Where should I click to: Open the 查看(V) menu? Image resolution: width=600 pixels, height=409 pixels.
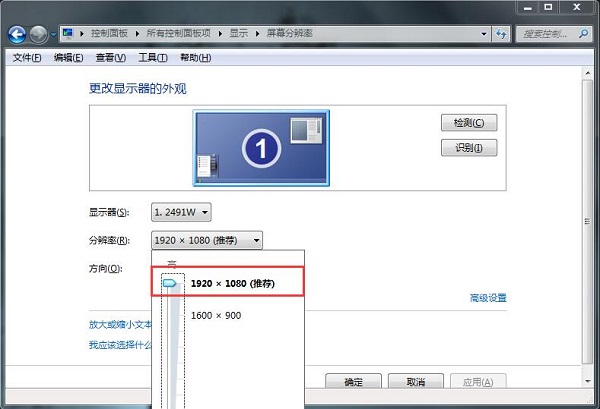tap(111, 58)
